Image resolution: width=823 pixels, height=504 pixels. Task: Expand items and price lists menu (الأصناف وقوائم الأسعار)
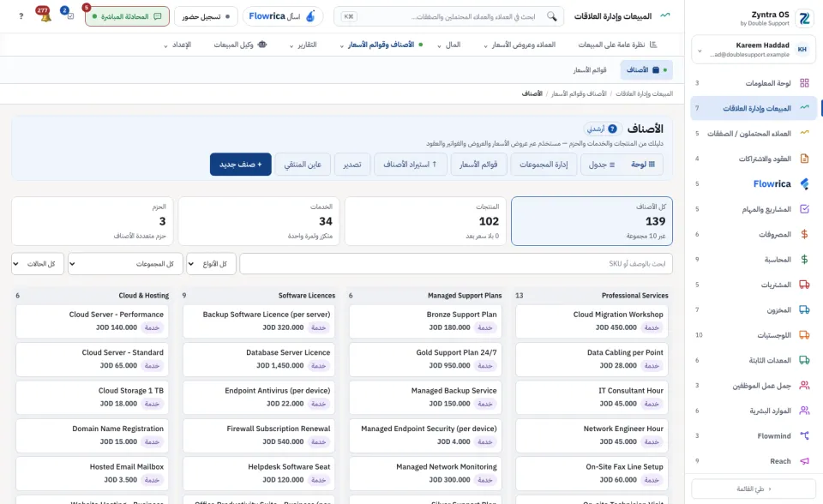click(x=381, y=45)
